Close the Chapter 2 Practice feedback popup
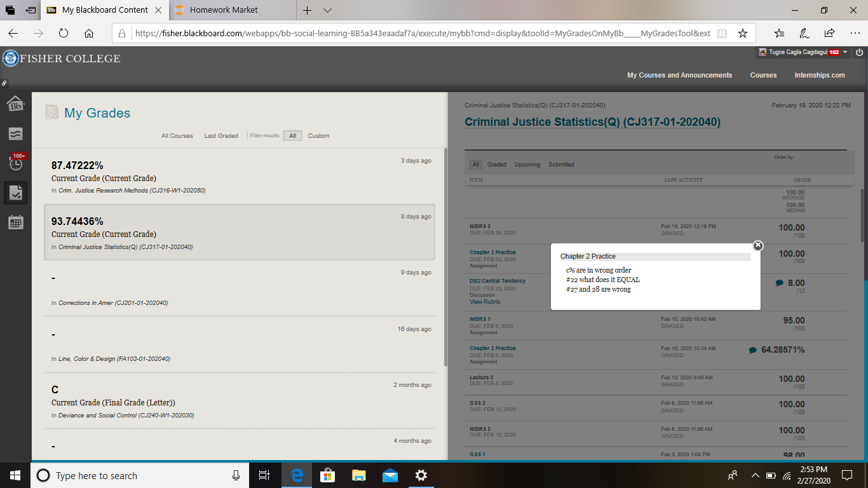 pos(757,245)
